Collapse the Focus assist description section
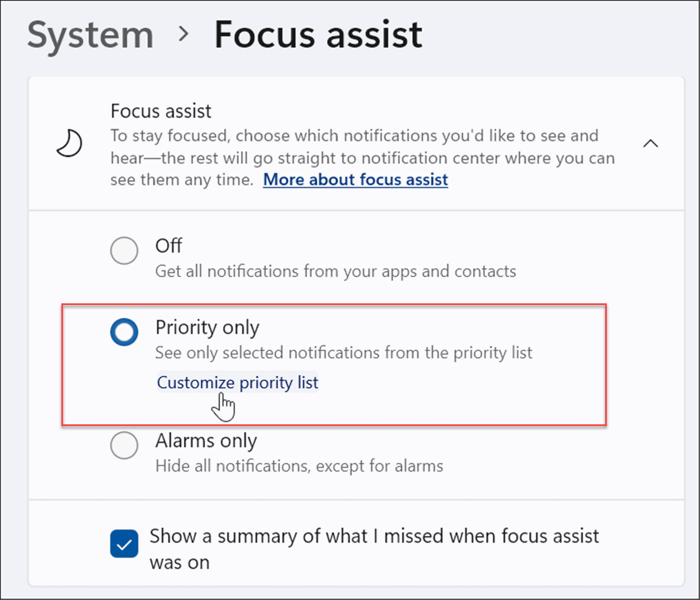The image size is (700, 600). point(650,143)
